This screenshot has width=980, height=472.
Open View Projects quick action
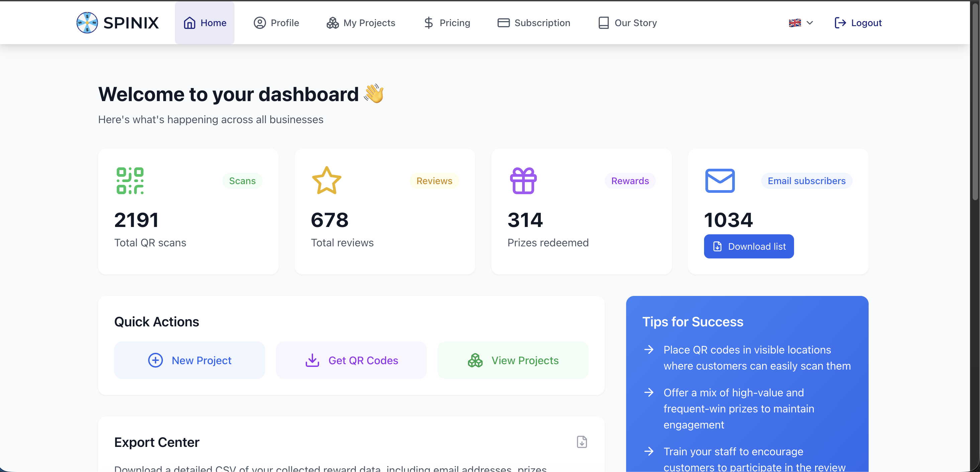pos(513,360)
